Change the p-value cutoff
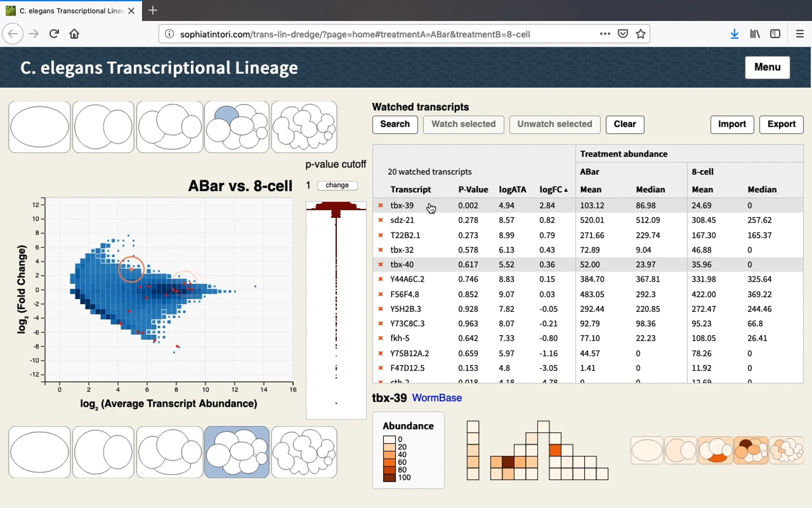The width and height of the screenshot is (812, 508). [337, 185]
